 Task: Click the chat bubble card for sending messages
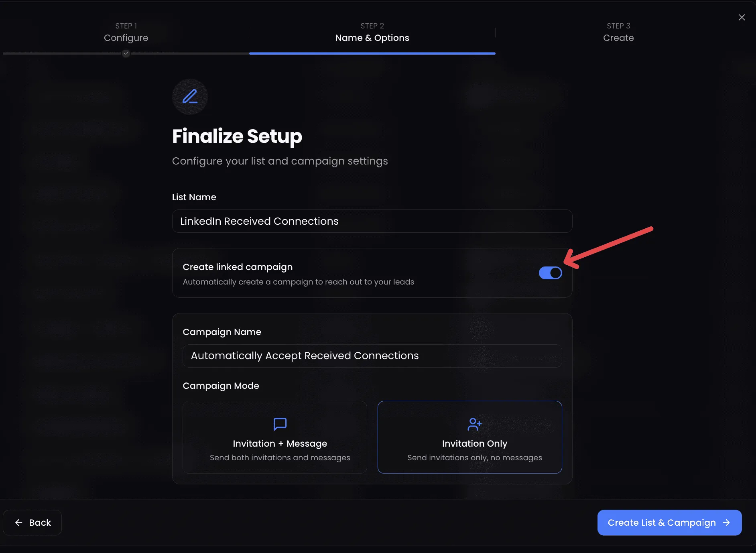[275, 437]
